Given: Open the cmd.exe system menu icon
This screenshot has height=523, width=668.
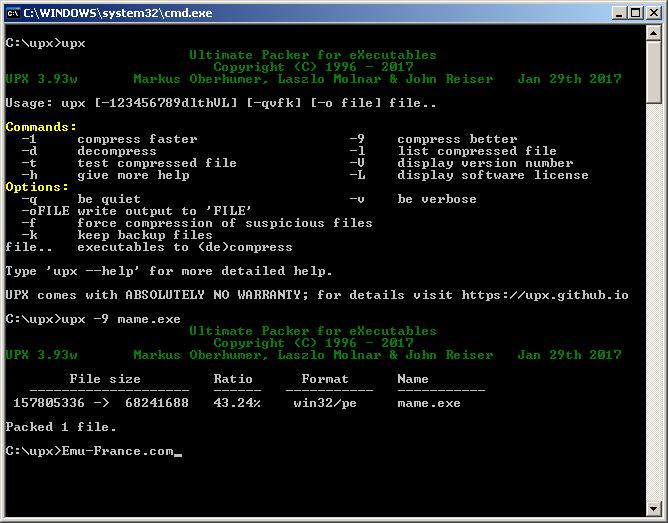Looking at the screenshot, I should pos(13,13).
